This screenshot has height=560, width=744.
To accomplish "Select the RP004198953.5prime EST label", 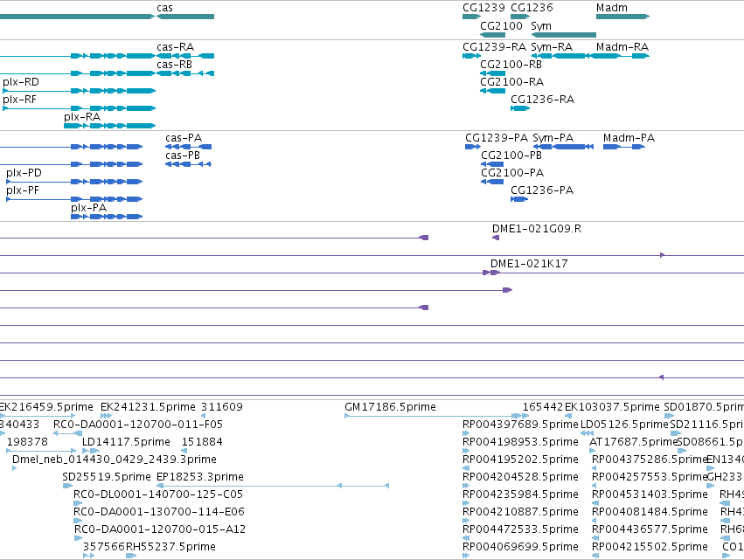I will (520, 442).
